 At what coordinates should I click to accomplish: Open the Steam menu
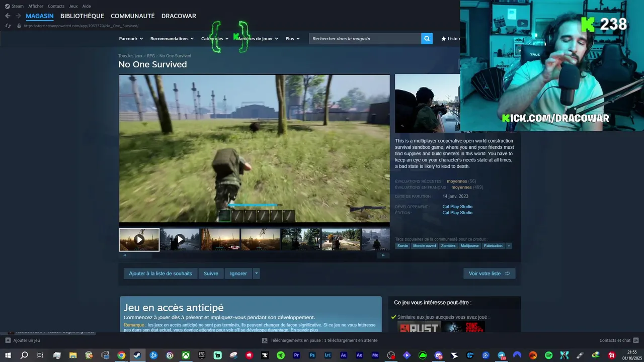[x=14, y=6]
